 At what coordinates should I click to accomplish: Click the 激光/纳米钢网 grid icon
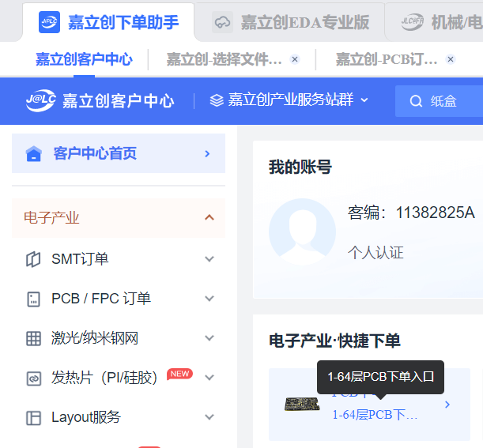(x=33, y=338)
